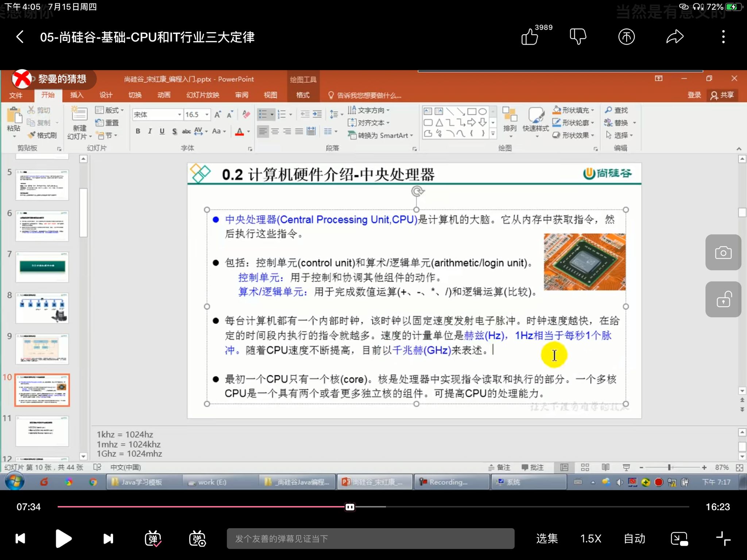
Task: Click the Windows Start button
Action: coord(15,482)
